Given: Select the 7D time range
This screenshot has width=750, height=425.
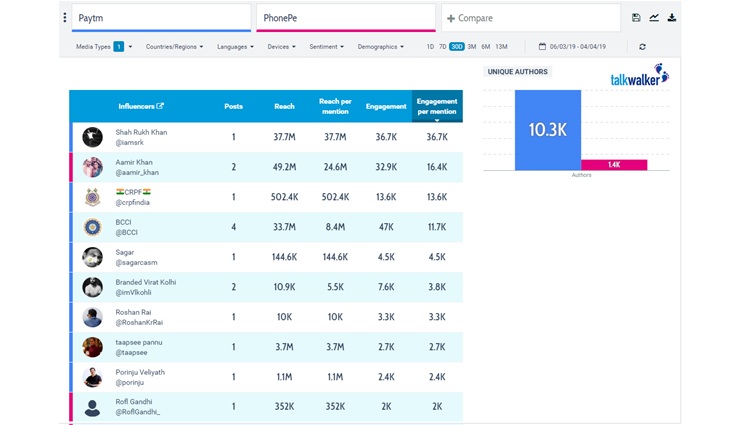Looking at the screenshot, I should pos(443,47).
